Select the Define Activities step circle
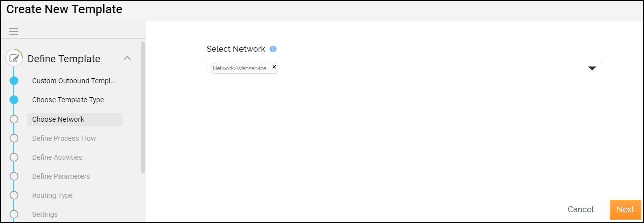644x223 pixels. (x=14, y=157)
